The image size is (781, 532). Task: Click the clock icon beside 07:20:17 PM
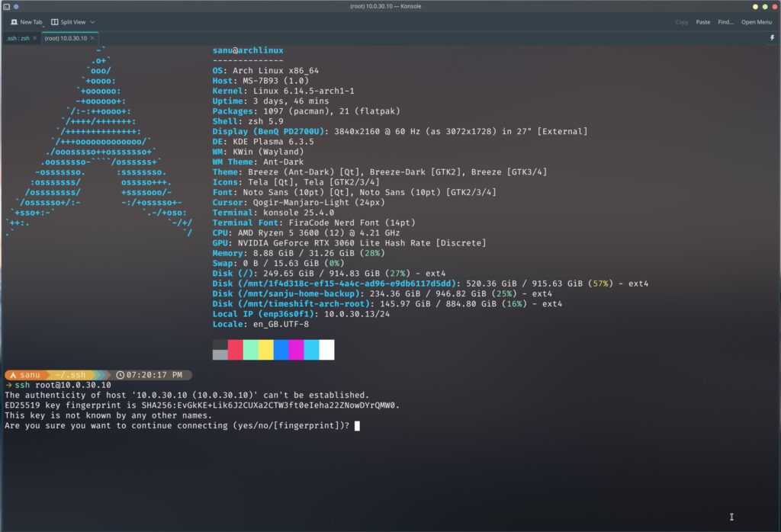tap(120, 375)
